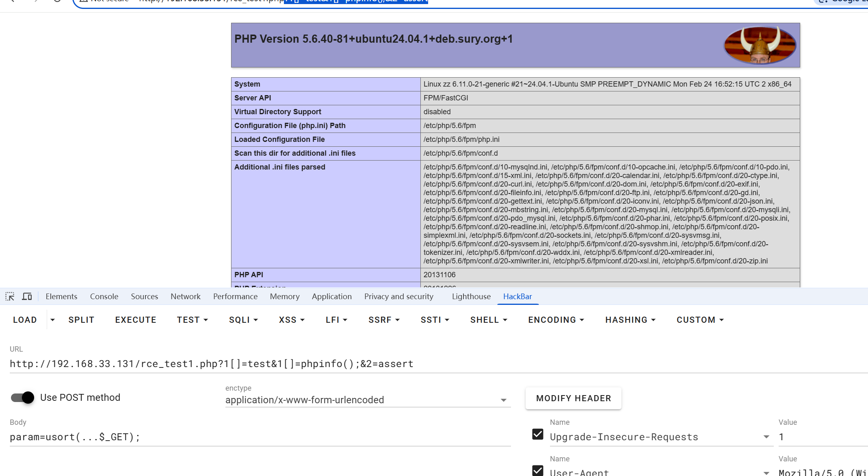Image resolution: width=868 pixels, height=476 pixels.
Task: Click the inspect element picker icon
Action: (10, 296)
